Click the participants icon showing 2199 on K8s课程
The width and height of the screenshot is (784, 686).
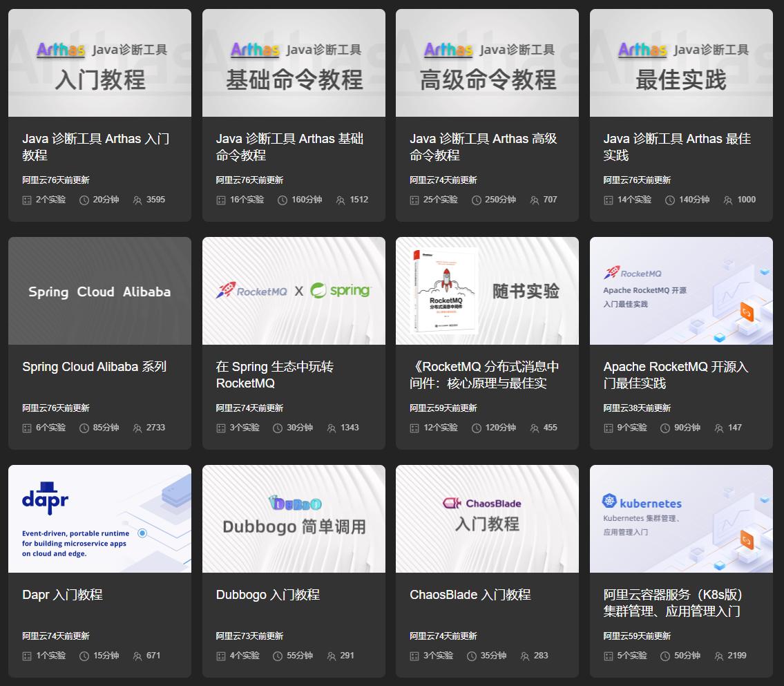717,656
